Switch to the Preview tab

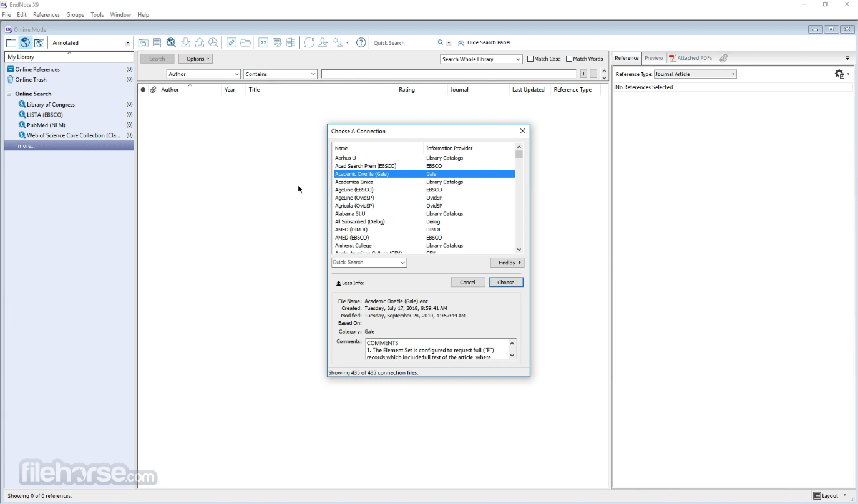[654, 58]
